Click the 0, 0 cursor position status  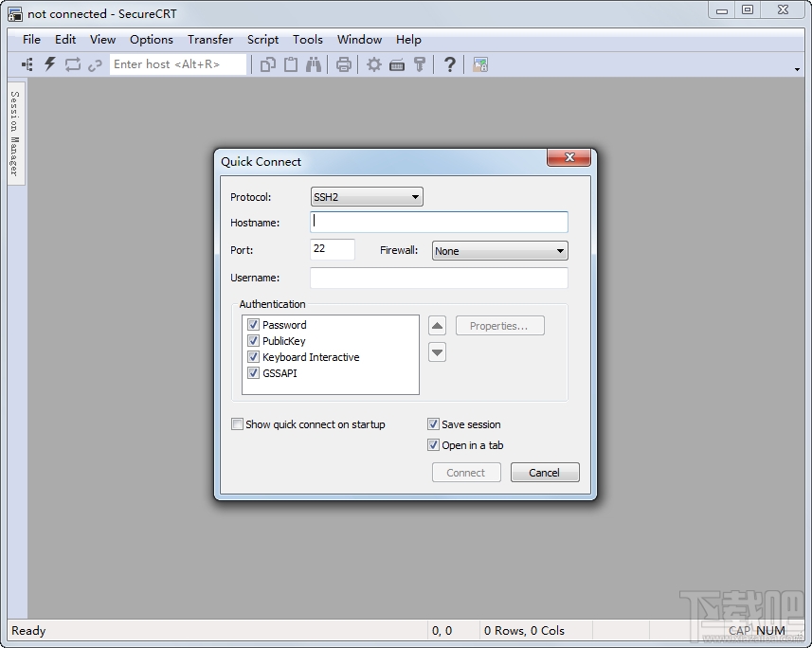pyautogui.click(x=442, y=630)
